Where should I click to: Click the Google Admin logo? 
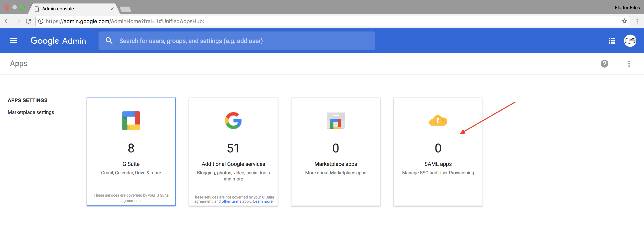click(58, 41)
